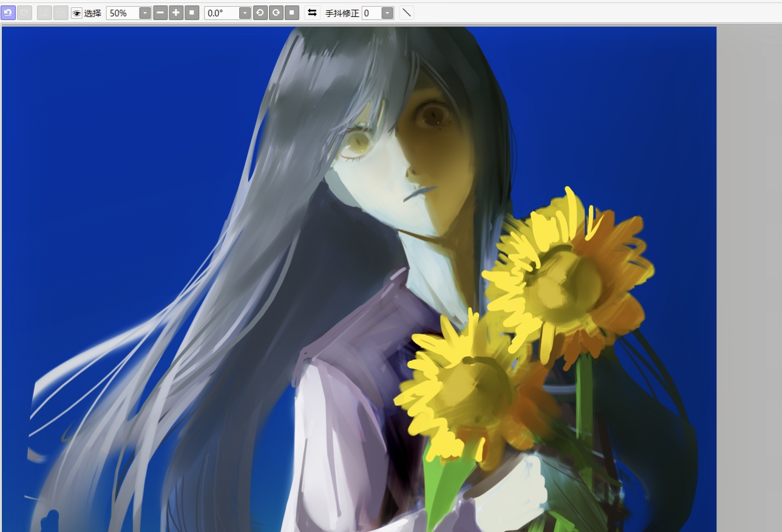The height and width of the screenshot is (532, 782).
Task: Enable straight line drawing mode icon
Action: (x=407, y=13)
